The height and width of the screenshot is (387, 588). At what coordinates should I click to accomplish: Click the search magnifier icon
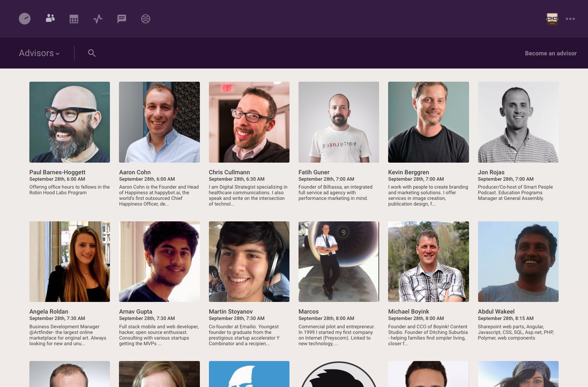[91, 53]
